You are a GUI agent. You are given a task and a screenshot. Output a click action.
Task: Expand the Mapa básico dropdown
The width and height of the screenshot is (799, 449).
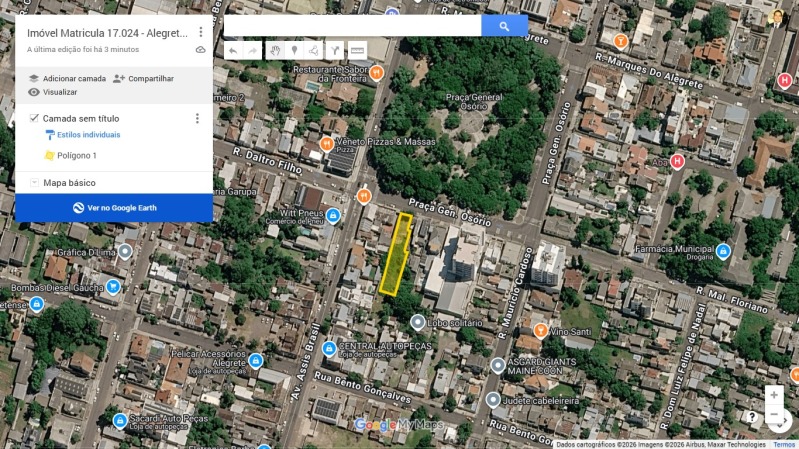click(x=34, y=182)
